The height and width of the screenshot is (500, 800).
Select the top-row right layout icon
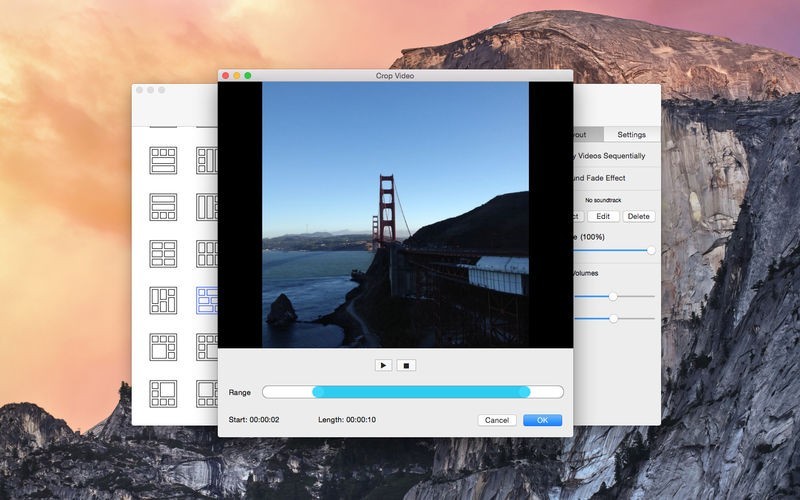click(207, 160)
